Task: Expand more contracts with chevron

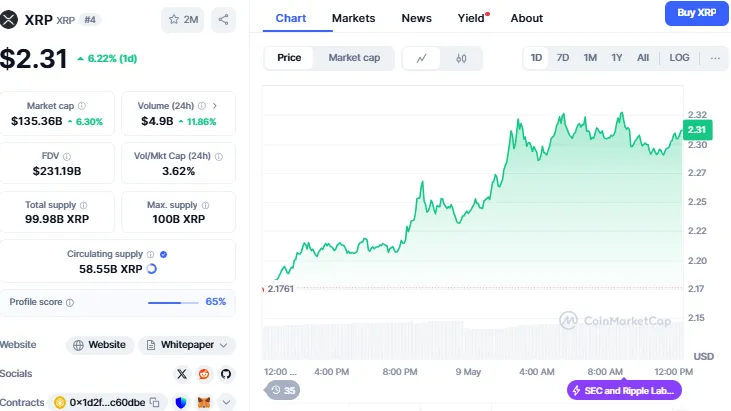Action: [226, 402]
